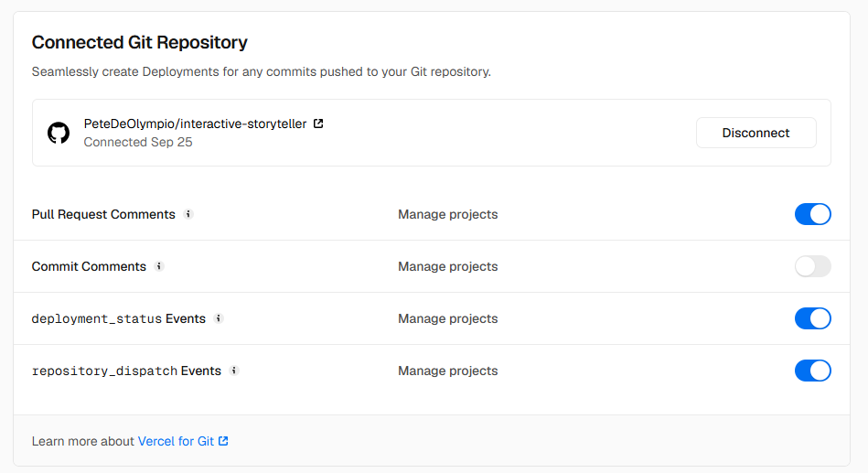This screenshot has height=473, width=868.
Task: Show info for Pull Request Comments
Action: pyautogui.click(x=188, y=214)
